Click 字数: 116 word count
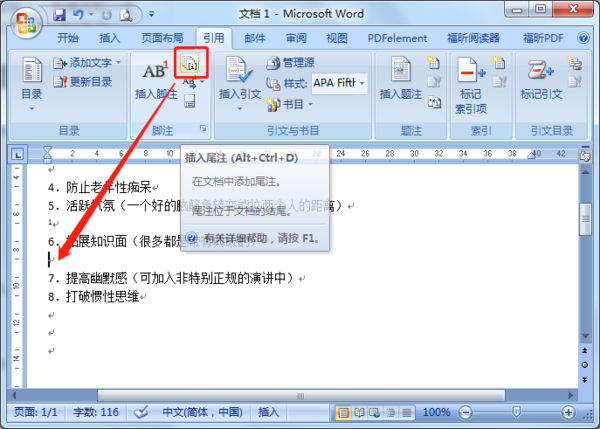The width and height of the screenshot is (600, 429). pos(96,412)
